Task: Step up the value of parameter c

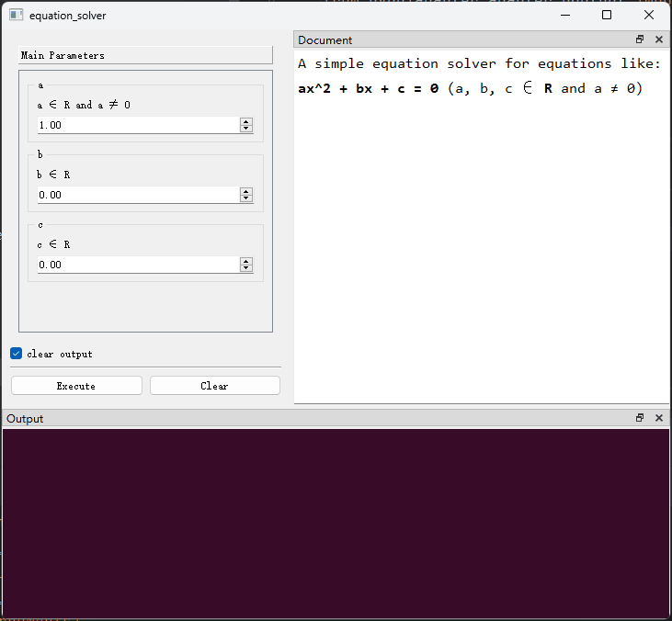Action: click(245, 261)
